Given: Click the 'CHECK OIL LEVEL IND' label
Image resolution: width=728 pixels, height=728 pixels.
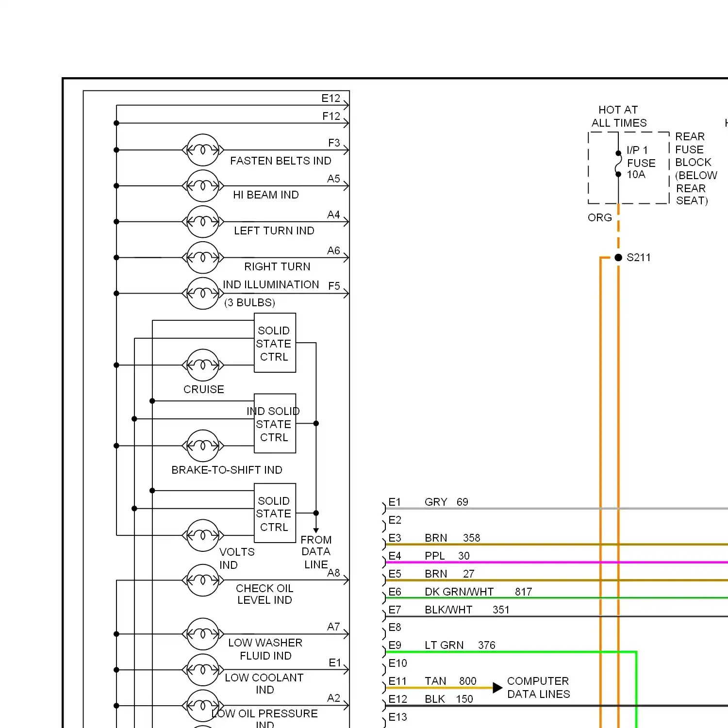Looking at the screenshot, I should point(265,594).
